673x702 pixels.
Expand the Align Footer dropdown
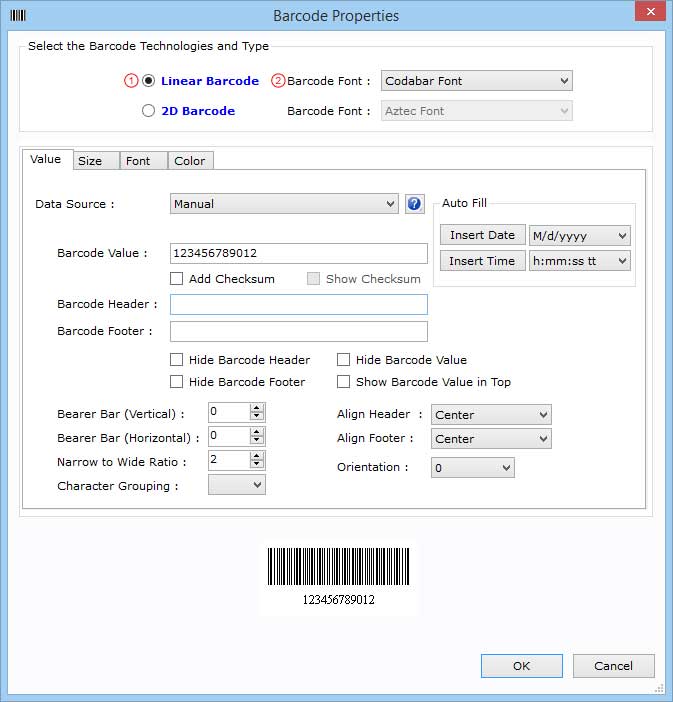coord(491,439)
